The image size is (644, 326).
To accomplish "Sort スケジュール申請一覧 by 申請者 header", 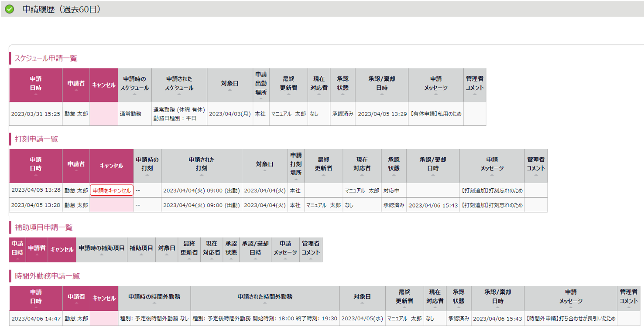I will [x=76, y=85].
